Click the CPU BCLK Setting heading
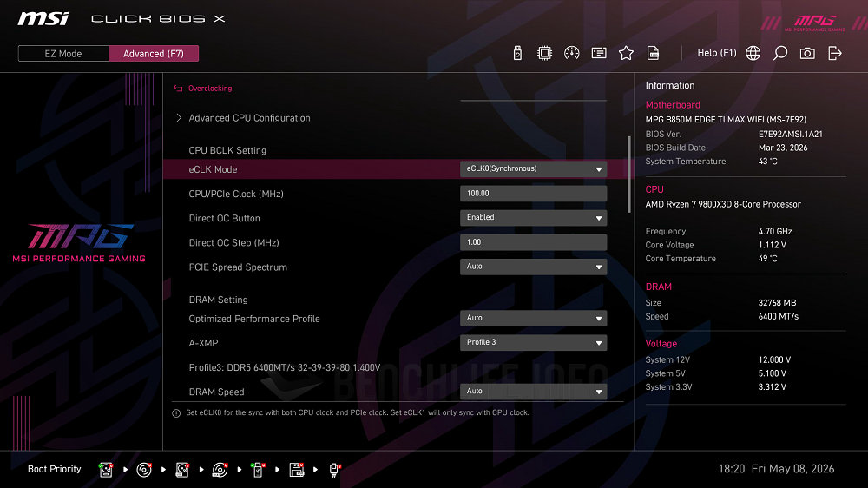 (x=227, y=150)
